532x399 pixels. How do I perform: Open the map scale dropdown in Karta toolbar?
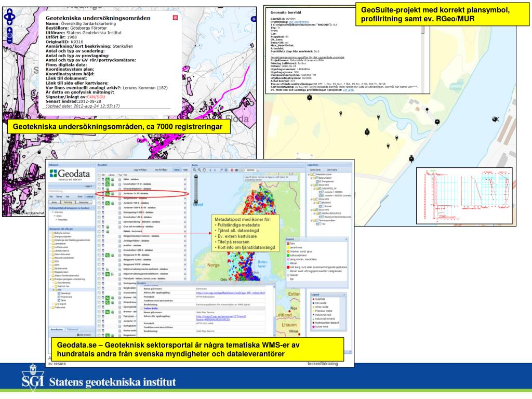coord(258,170)
